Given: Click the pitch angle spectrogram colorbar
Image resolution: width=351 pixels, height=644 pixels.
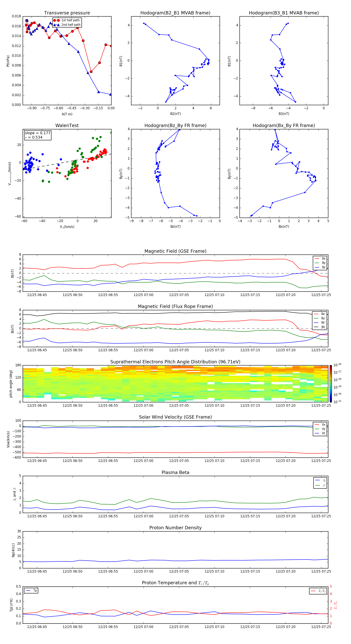Looking at the screenshot, I should click(331, 383).
